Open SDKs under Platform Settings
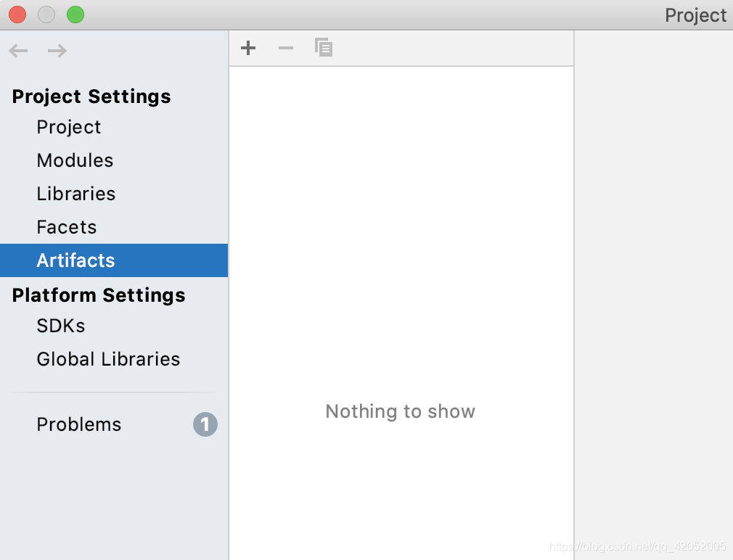The width and height of the screenshot is (733, 560). (x=61, y=326)
